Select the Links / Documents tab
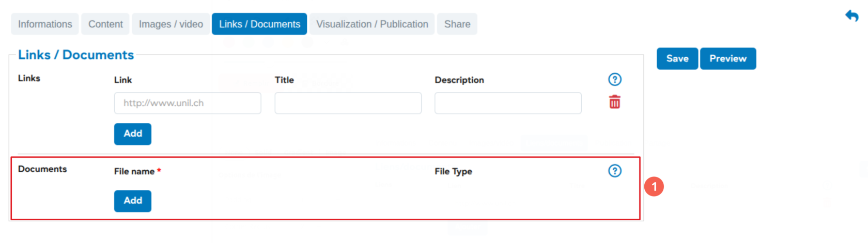868x243 pixels. (x=259, y=24)
